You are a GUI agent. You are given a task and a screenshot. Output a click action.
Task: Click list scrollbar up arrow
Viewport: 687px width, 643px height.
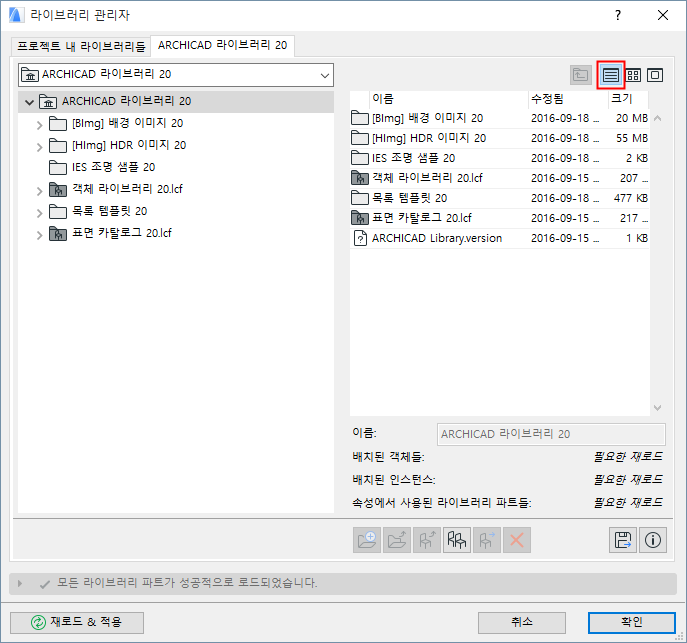[x=657, y=118]
